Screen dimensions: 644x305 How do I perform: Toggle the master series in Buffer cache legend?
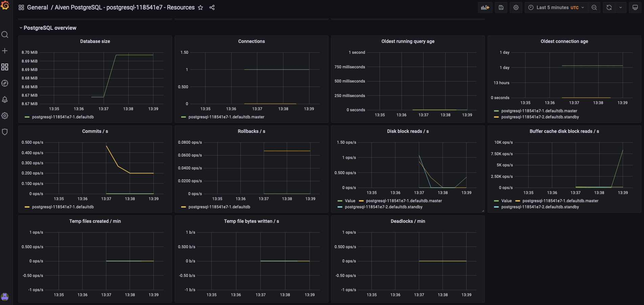coord(560,201)
